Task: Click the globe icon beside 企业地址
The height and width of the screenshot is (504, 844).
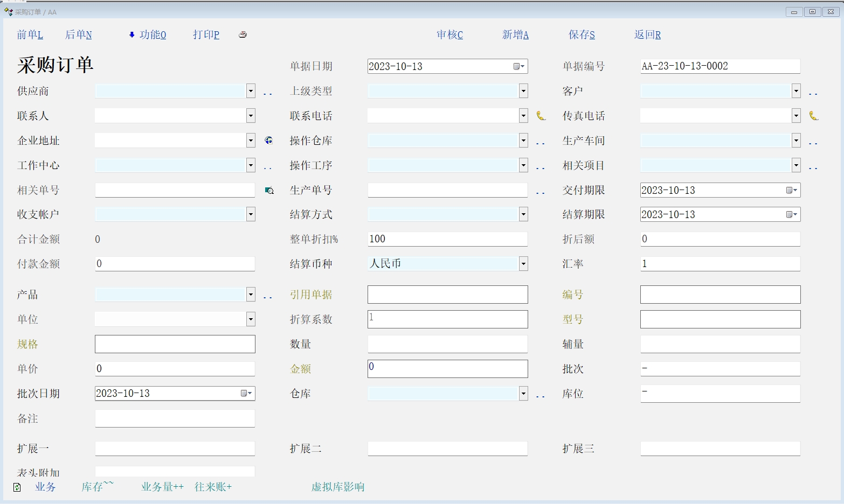Action: tap(268, 141)
